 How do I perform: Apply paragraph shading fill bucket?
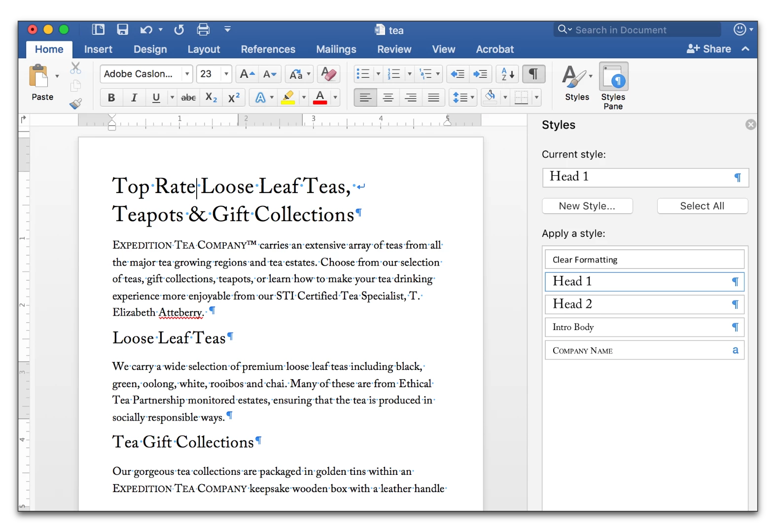(x=490, y=98)
